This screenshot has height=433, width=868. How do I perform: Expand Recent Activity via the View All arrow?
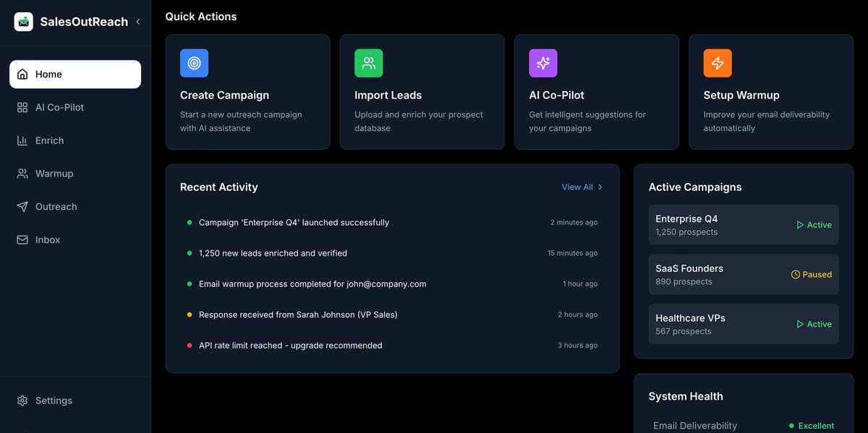click(x=600, y=187)
